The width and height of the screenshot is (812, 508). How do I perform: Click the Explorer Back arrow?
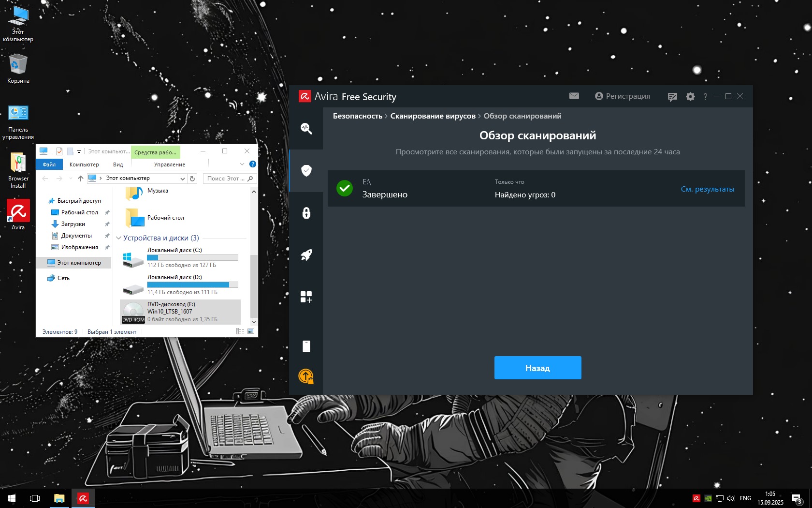(x=45, y=179)
